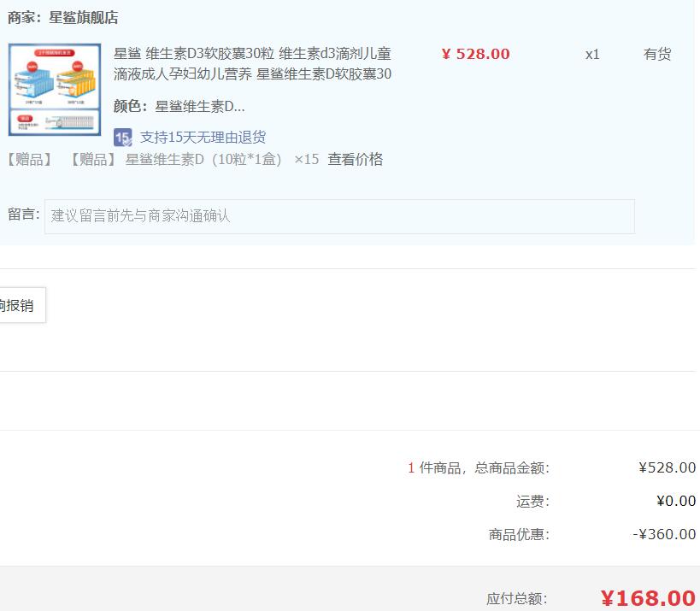Click the 运费 value ¥0.00

pyautogui.click(x=676, y=501)
